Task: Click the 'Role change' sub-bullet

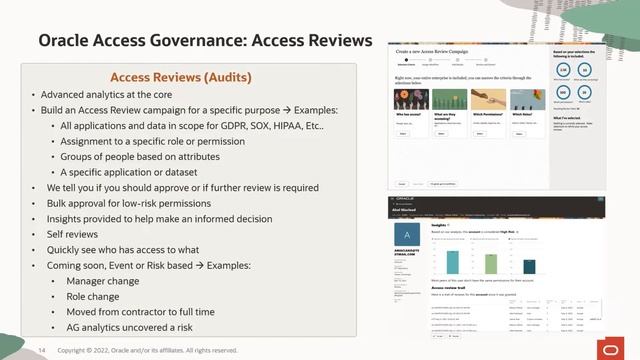Action: coord(93,297)
